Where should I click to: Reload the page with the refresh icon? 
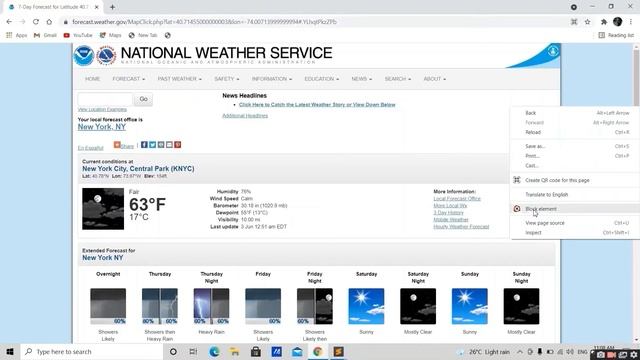(36, 22)
